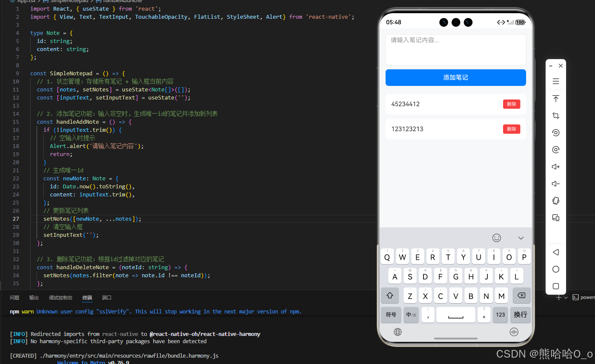Switch keyboard to 123 number layout
This screenshot has height=364, width=595.
click(x=501, y=315)
